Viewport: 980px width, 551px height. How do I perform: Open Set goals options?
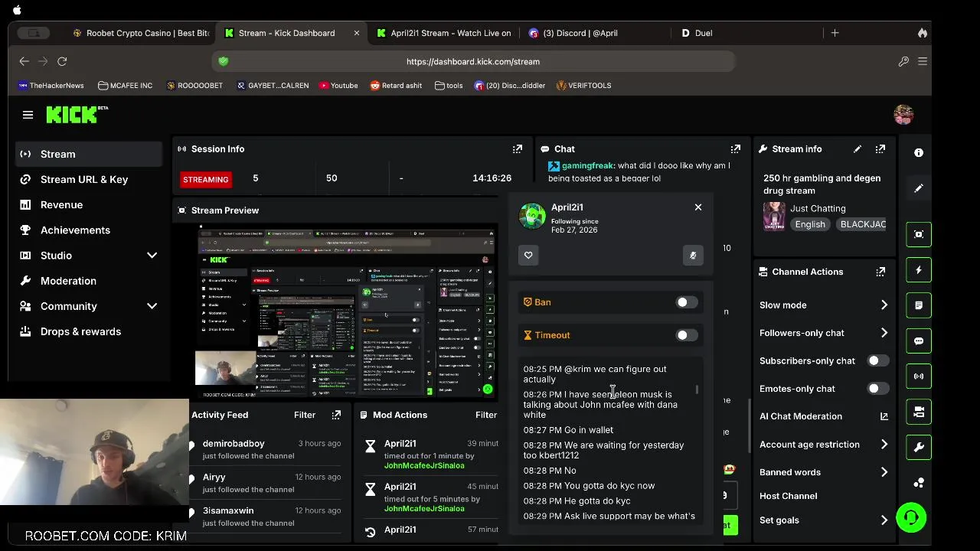pos(824,520)
